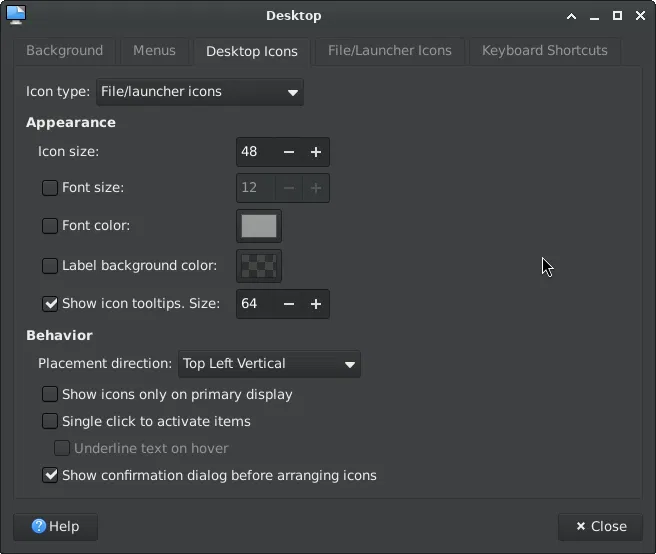Image resolution: width=656 pixels, height=554 pixels.
Task: Enable Single click to activate items
Action: click(50, 421)
